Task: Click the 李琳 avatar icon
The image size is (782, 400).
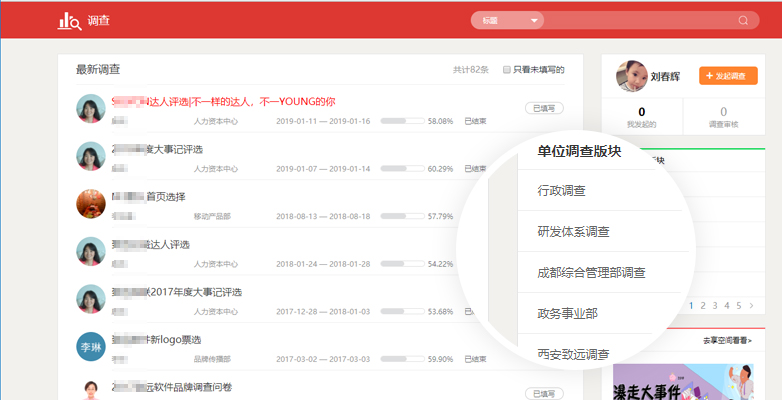Action: coord(91,347)
